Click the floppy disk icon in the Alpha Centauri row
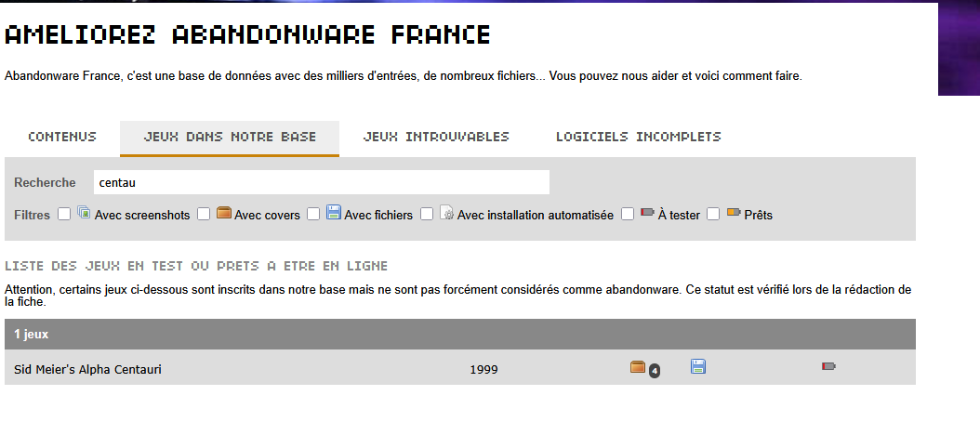Viewport: 980px width, 435px height. (698, 366)
